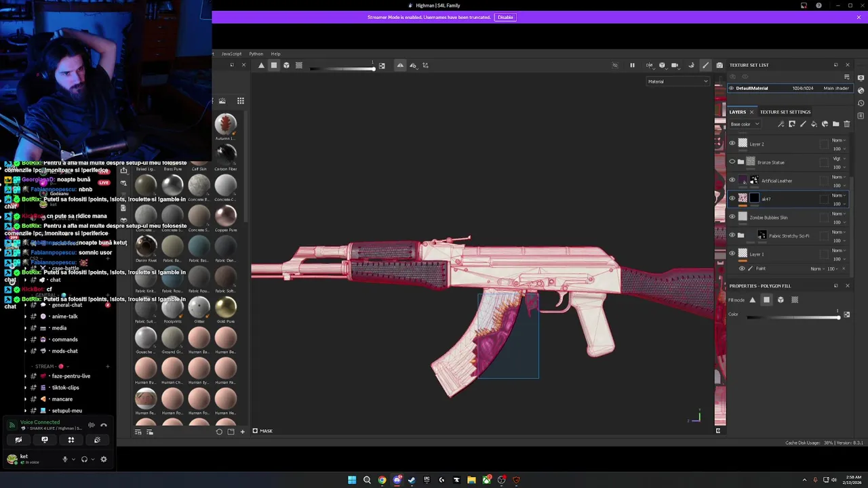Click Disable in the Streamer Mode banner
868x488 pixels.
pos(505,17)
